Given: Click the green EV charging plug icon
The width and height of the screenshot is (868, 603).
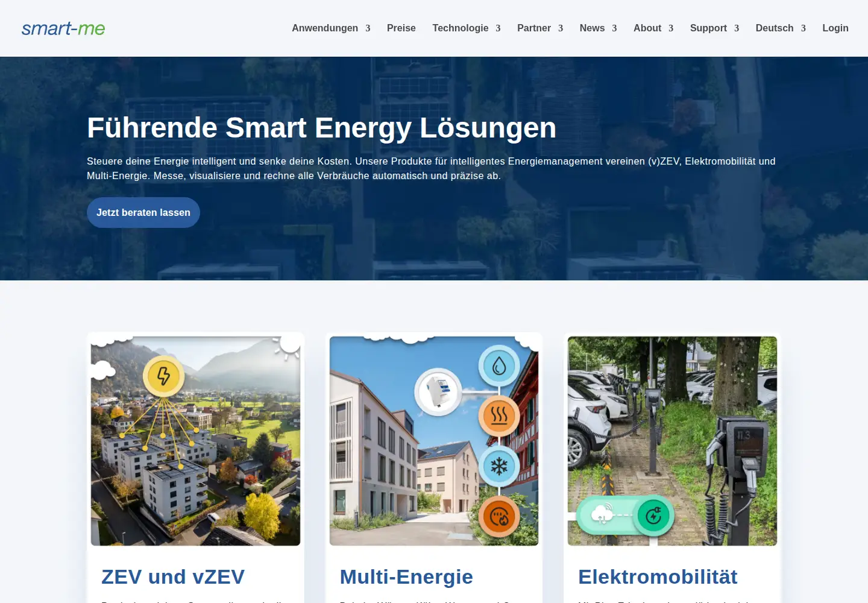Looking at the screenshot, I should coord(653,516).
